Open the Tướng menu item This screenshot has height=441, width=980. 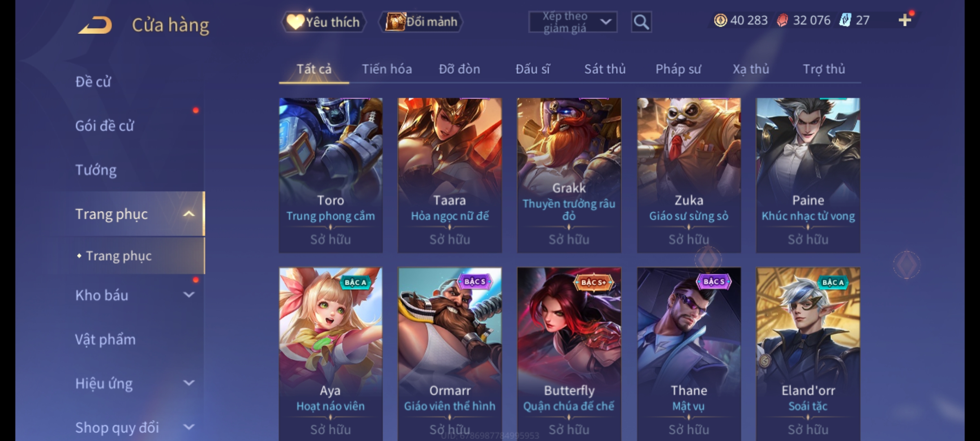(96, 170)
